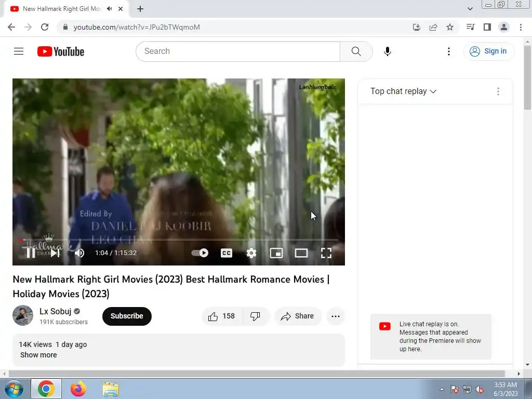The width and height of the screenshot is (532, 399).
Task: Install app via address bar icon
Action: 417,27
